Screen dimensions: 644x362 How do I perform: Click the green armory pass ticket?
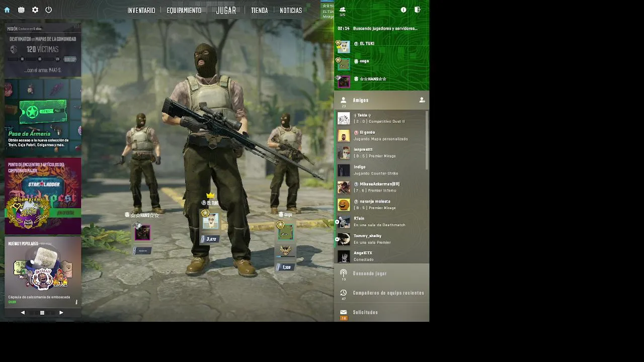[43, 112]
